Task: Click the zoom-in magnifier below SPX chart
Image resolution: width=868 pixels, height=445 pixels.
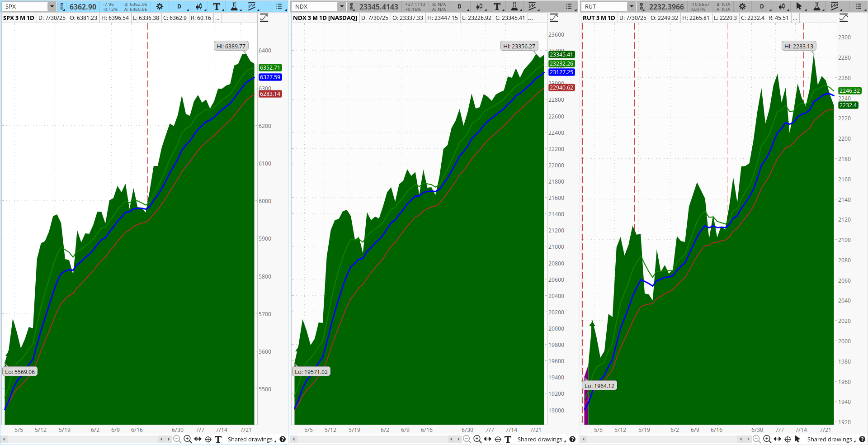Action: point(188,439)
